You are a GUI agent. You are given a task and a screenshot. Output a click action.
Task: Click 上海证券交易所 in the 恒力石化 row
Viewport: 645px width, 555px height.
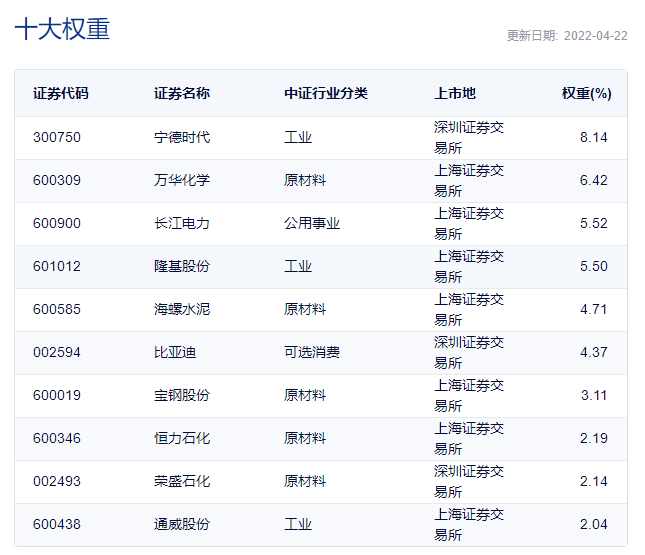tap(469, 439)
